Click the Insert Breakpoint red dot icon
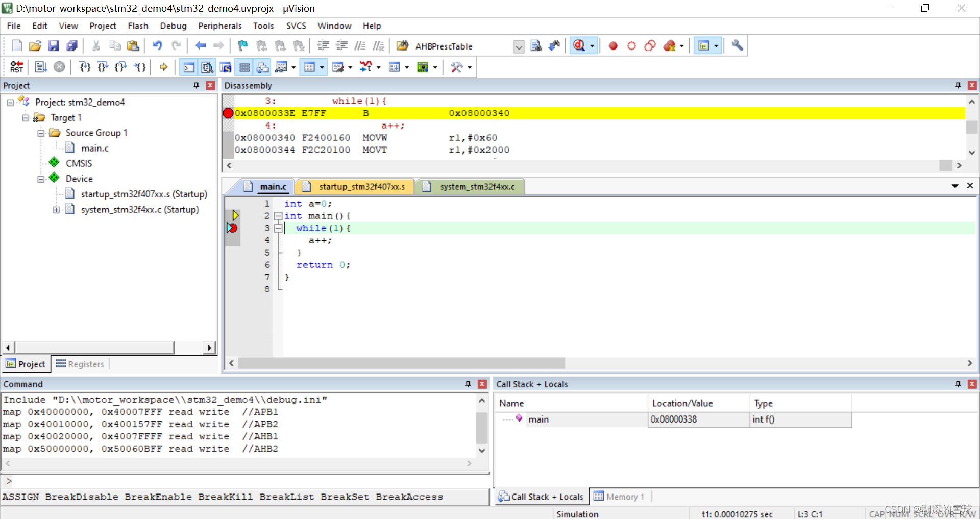Image resolution: width=980 pixels, height=519 pixels. [613, 46]
